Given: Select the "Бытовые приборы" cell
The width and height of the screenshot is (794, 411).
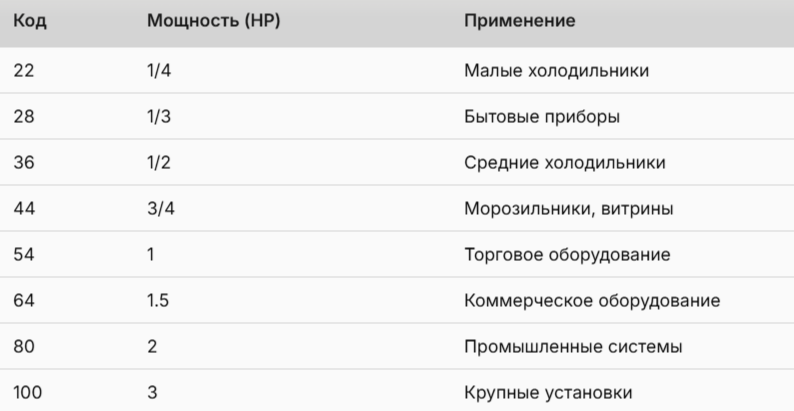Looking at the screenshot, I should (x=542, y=116).
